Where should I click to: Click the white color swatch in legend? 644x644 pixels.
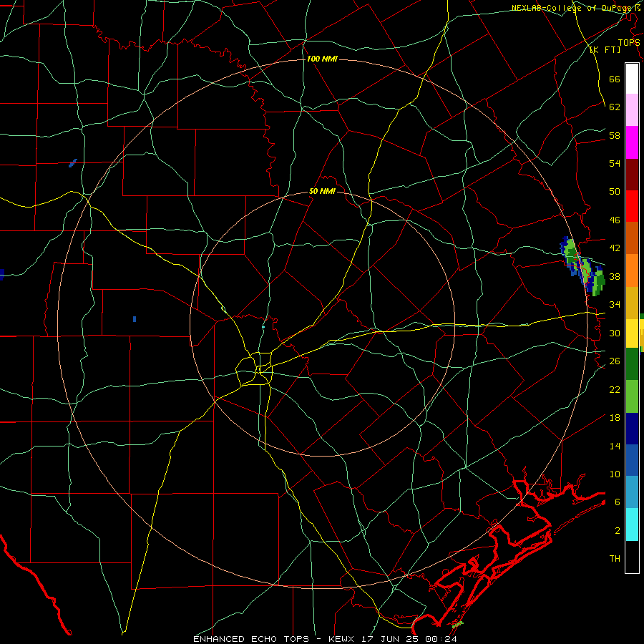(632, 79)
